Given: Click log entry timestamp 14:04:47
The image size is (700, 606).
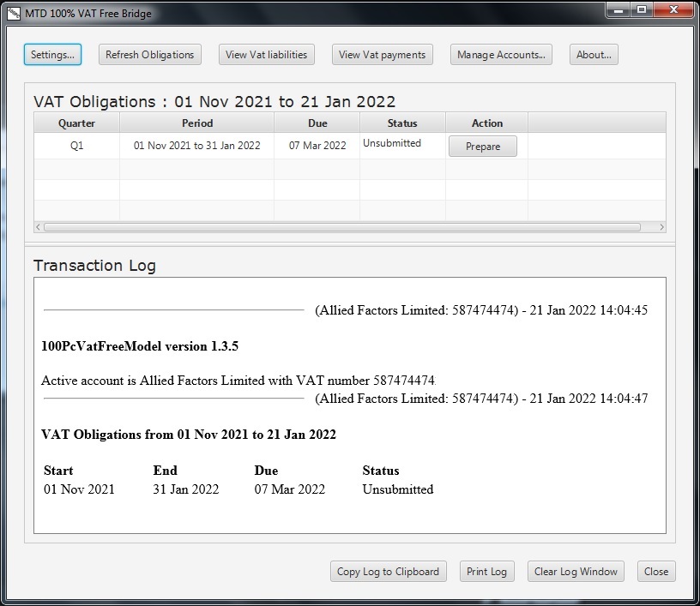Looking at the screenshot, I should pos(625,399).
